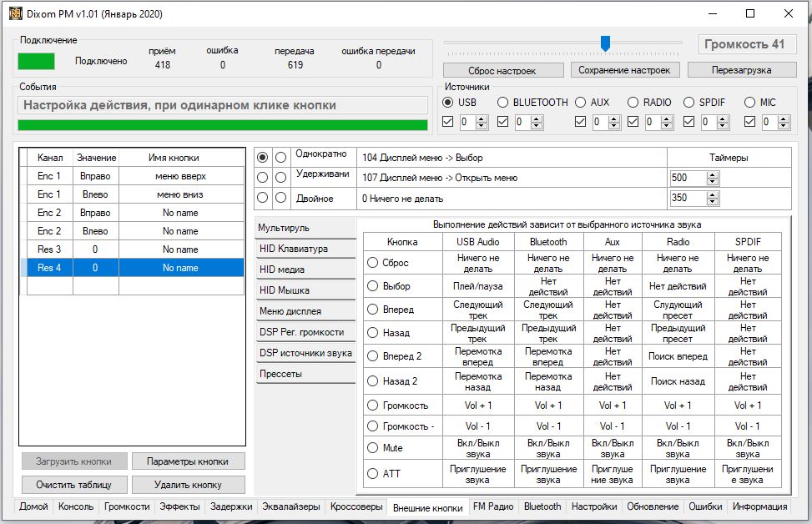
Task: Open the FM Радио tab
Action: (493, 506)
